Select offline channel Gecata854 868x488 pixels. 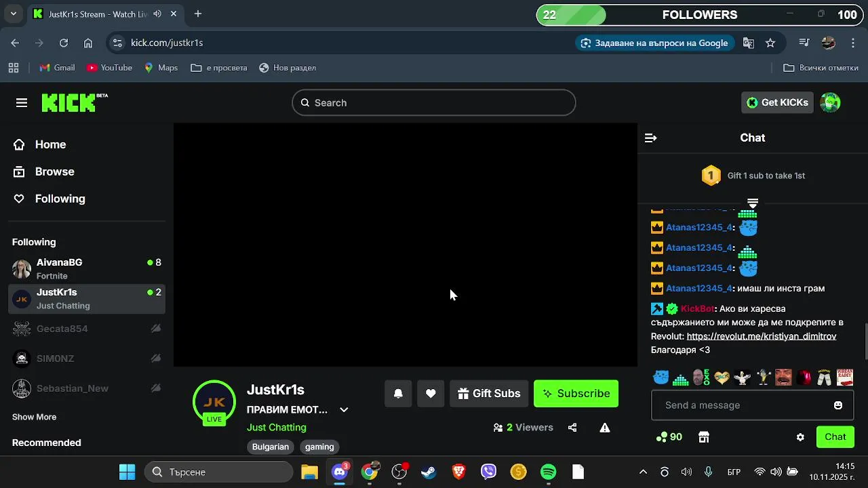click(x=87, y=329)
